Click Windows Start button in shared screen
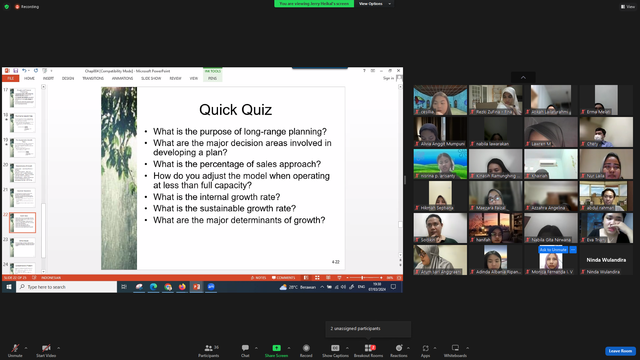The height and width of the screenshot is (360, 640). (x=9, y=287)
